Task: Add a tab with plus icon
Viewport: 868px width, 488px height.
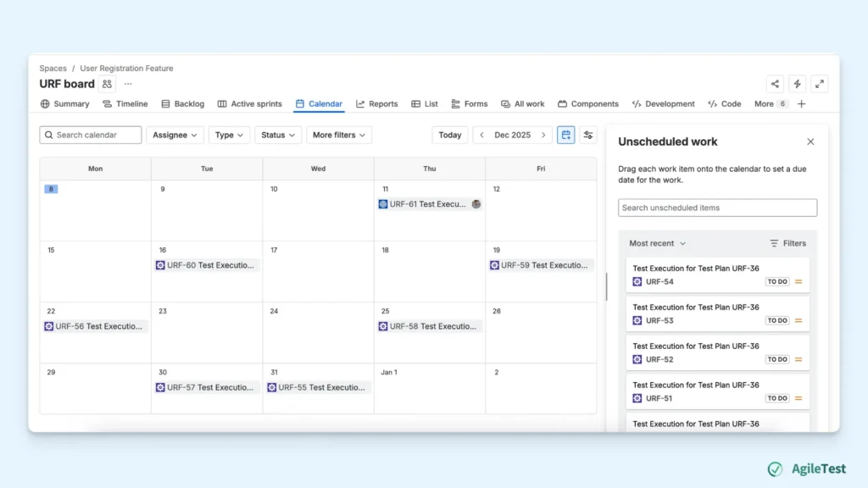Action: click(x=801, y=104)
